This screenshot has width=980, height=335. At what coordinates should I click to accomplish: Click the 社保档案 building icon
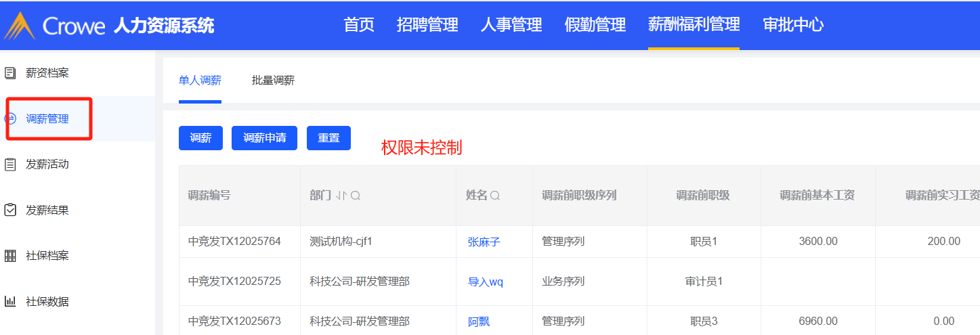pyautogui.click(x=10, y=256)
